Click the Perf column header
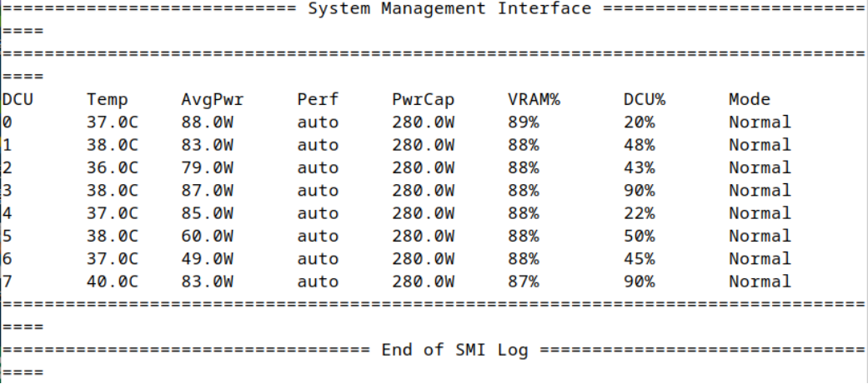Viewport: 868px width, 384px height. point(318,100)
